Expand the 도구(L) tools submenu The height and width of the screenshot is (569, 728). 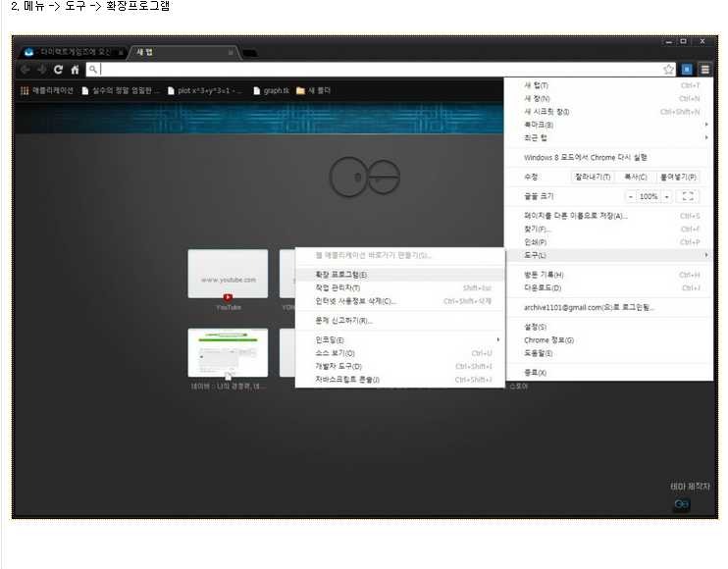(608, 255)
